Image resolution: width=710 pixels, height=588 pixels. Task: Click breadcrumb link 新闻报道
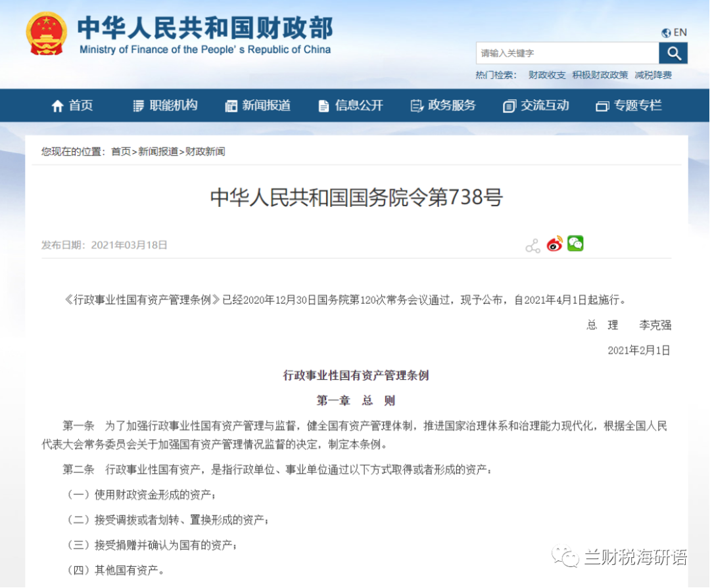[158, 152]
